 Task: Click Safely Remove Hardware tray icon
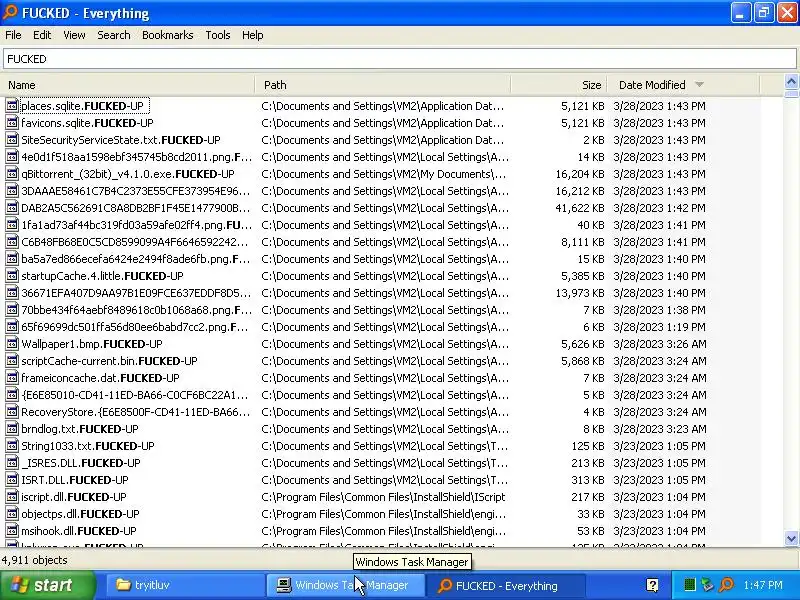708,585
